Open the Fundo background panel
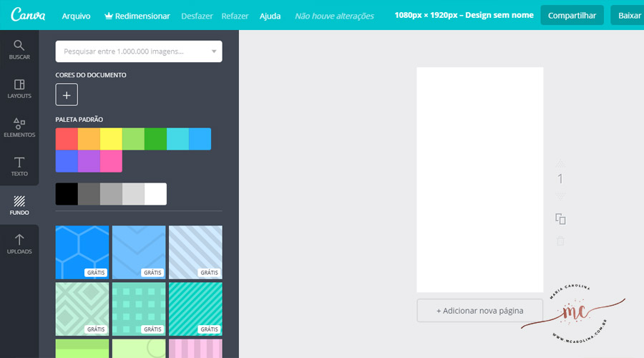This screenshot has width=644, height=358. 19,205
